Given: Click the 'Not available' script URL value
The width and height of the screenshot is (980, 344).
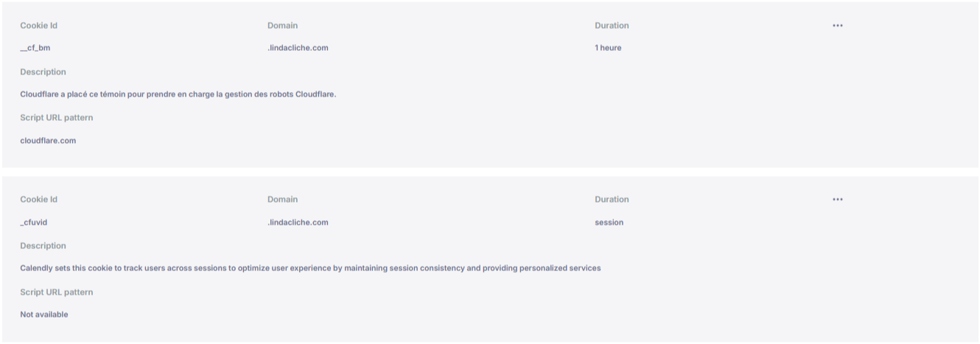Looking at the screenshot, I should (44, 315).
